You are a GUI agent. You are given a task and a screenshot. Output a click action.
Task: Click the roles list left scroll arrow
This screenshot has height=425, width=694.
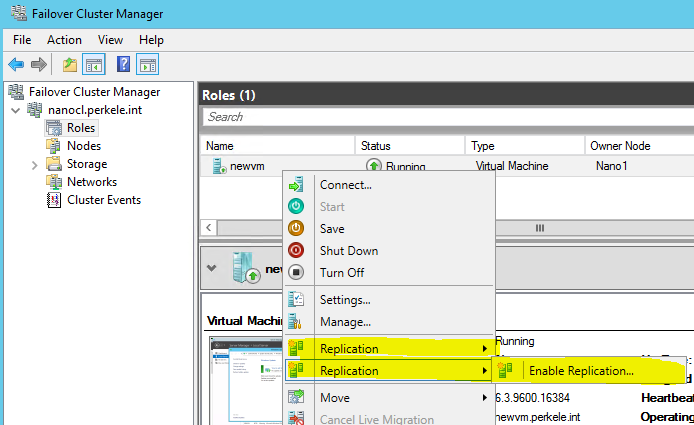[209, 228]
